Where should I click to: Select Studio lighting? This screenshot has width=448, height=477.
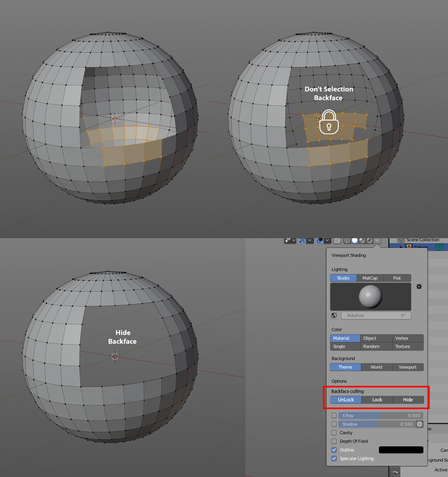pos(343,278)
